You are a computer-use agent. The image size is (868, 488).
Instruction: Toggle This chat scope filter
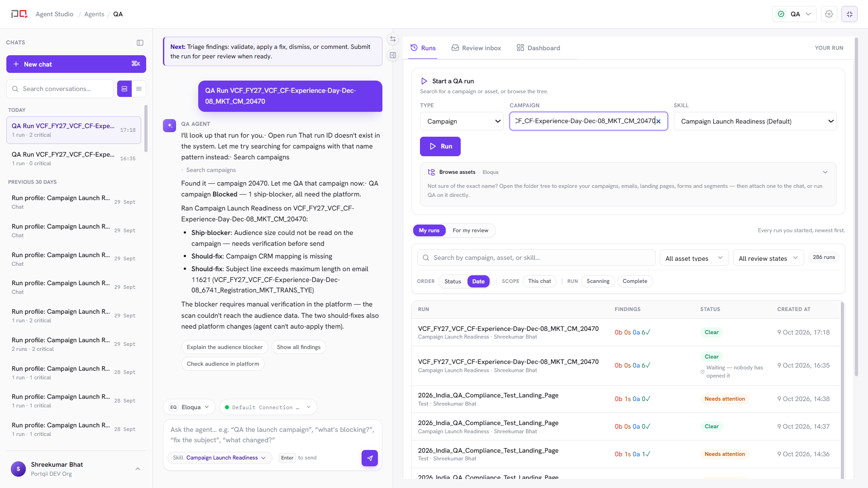539,281
